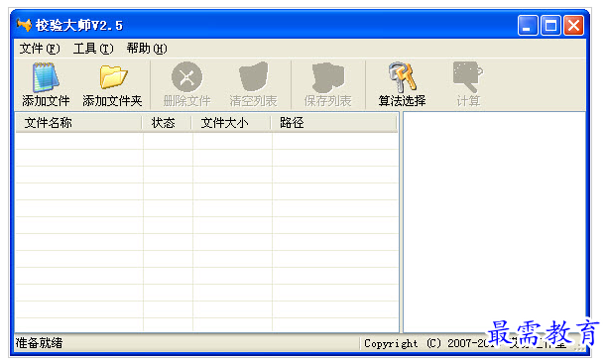Open the 工具(T) menu
The width and height of the screenshot is (608, 364).
point(93,49)
